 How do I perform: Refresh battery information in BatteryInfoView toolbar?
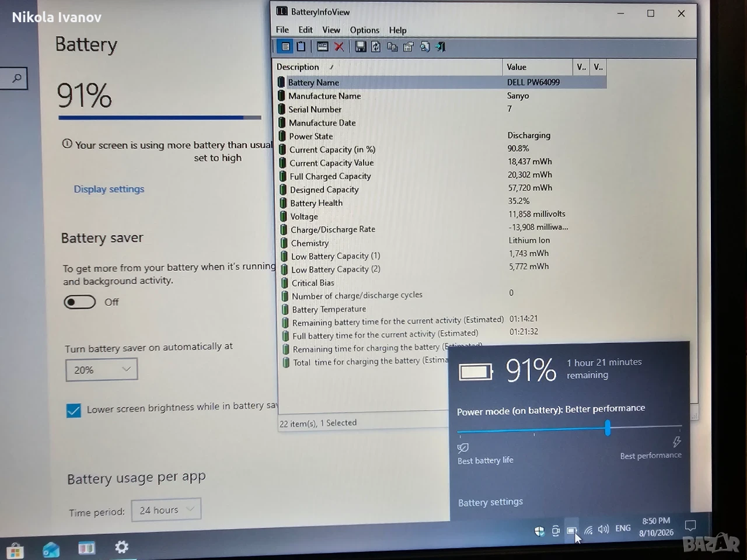tap(376, 47)
